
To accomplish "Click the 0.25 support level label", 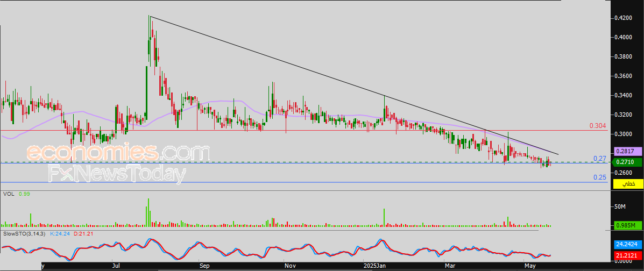I will tap(600, 177).
